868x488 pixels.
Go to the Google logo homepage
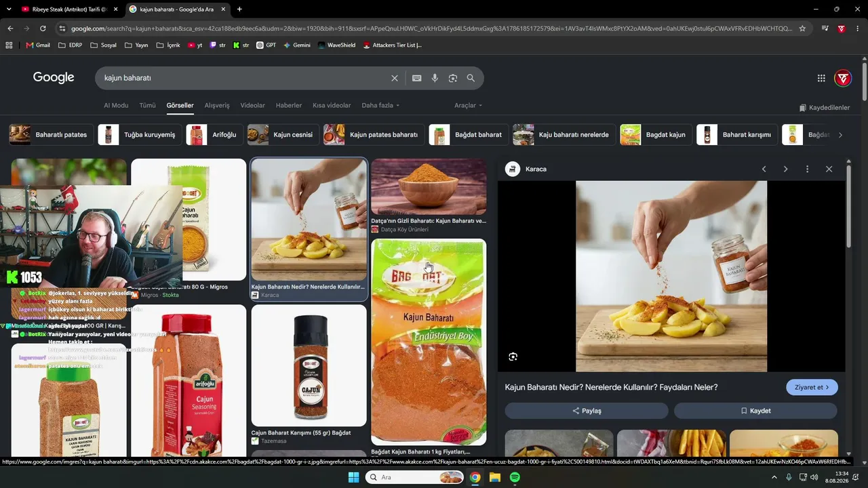pyautogui.click(x=54, y=78)
